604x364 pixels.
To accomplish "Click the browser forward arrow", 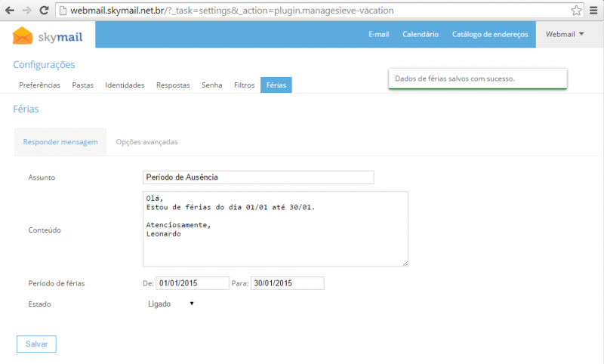I will click(27, 11).
